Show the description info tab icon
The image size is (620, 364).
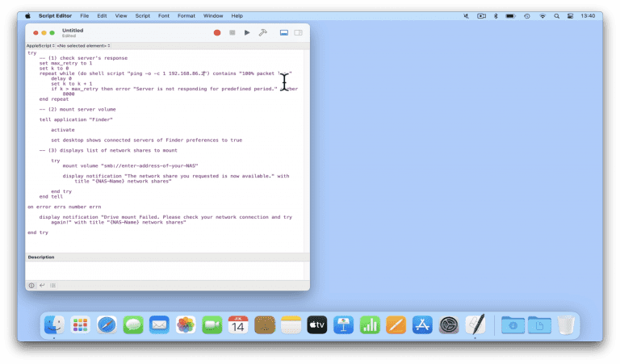click(31, 286)
